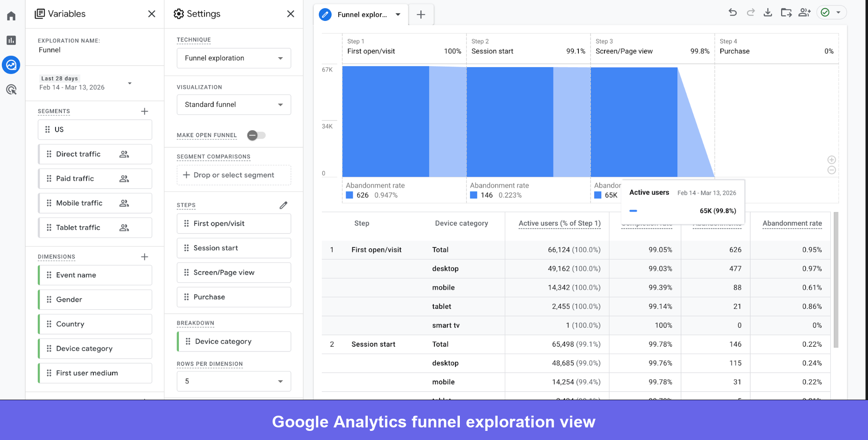Open the Rows Per Dimension dropdown
The width and height of the screenshot is (868, 440).
[234, 381]
